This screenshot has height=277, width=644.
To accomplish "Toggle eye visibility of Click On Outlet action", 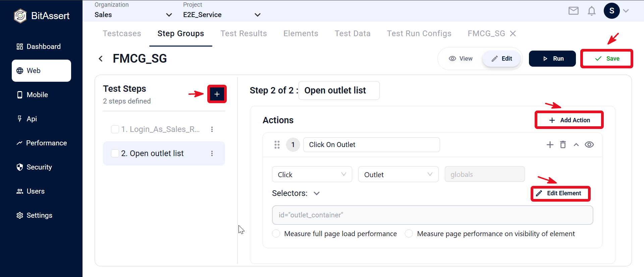I will click(589, 145).
